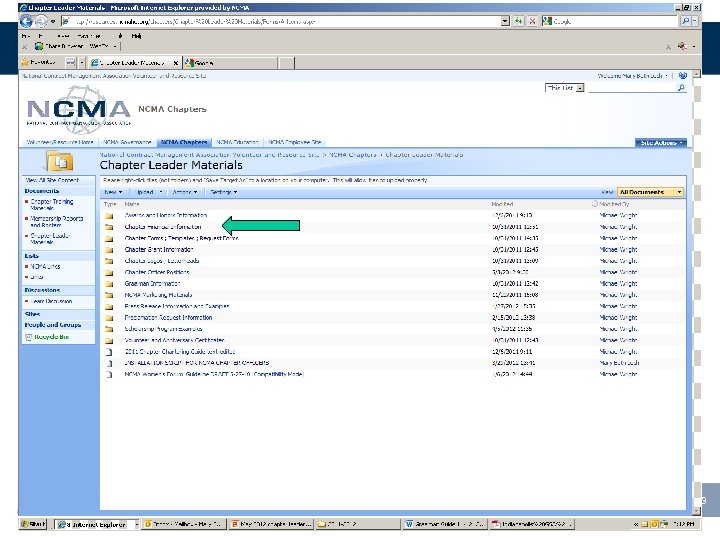Image resolution: width=720 pixels, height=540 pixels.
Task: Click the Recycle Bin icon in sidebar
Action: (x=28, y=337)
